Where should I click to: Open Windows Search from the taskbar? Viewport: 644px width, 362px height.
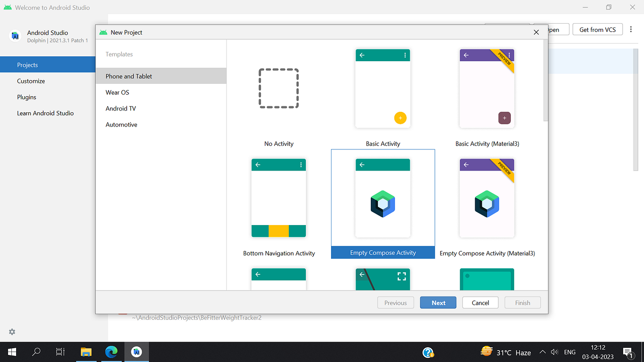pos(36,352)
